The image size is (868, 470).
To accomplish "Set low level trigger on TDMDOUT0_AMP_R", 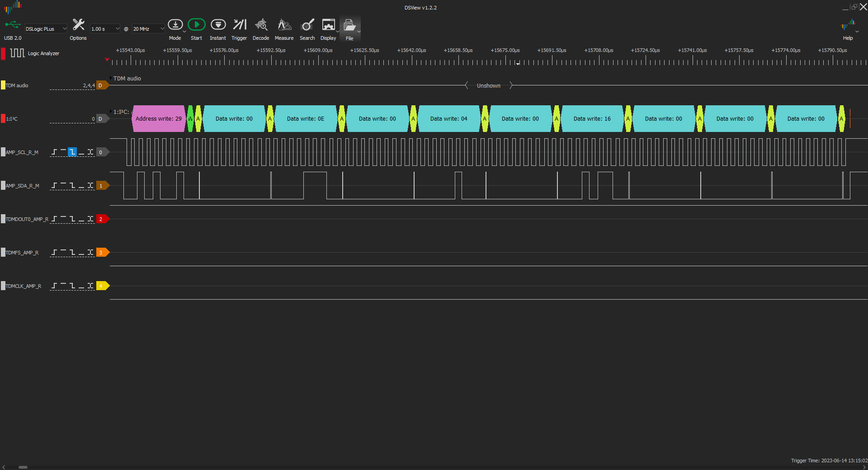I will coord(81,219).
